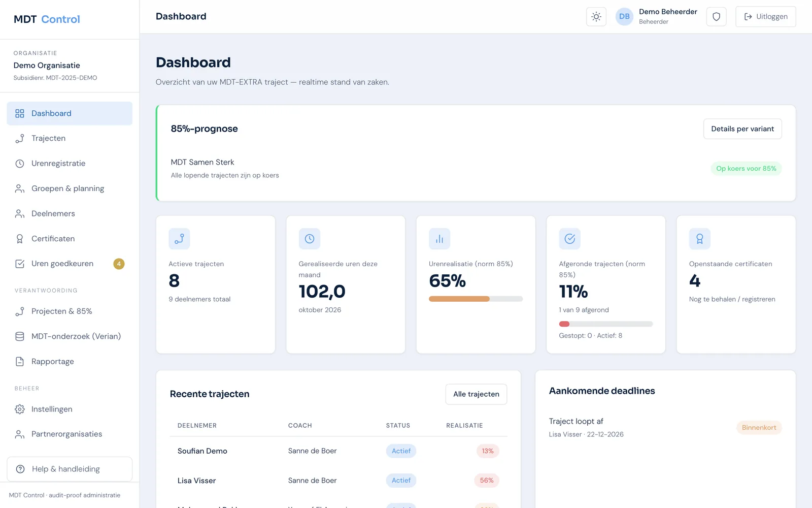Click 'Op koers voor 85%' status badge
Viewport: 812px width, 508px height.
click(746, 169)
